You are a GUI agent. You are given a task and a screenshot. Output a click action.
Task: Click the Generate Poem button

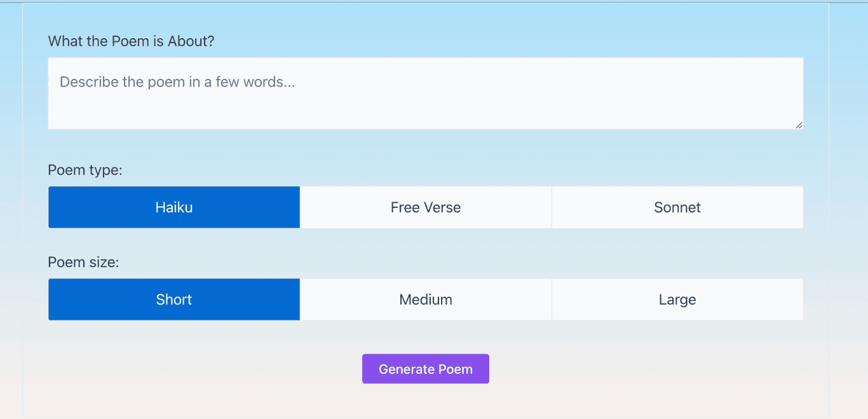pyautogui.click(x=425, y=369)
